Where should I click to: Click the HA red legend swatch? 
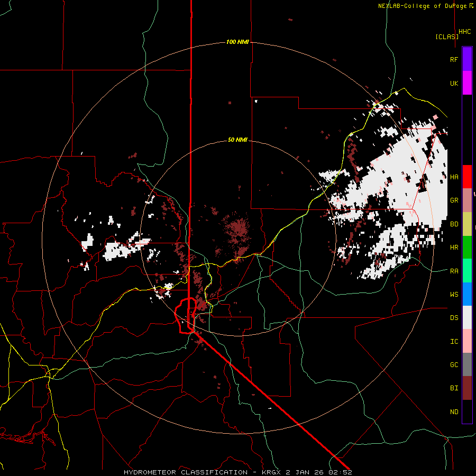467,177
